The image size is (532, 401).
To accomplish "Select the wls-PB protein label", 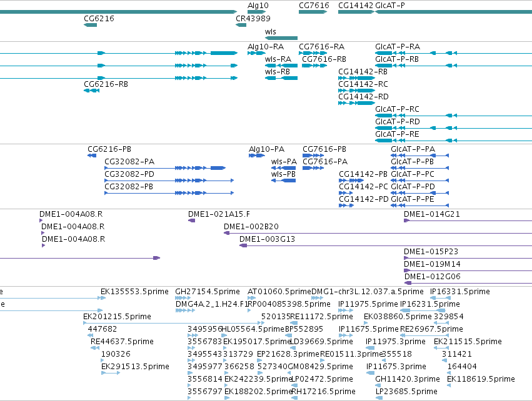I will (x=283, y=174).
